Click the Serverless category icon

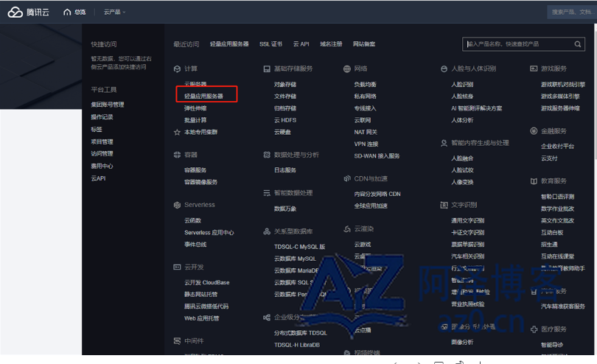(x=177, y=205)
